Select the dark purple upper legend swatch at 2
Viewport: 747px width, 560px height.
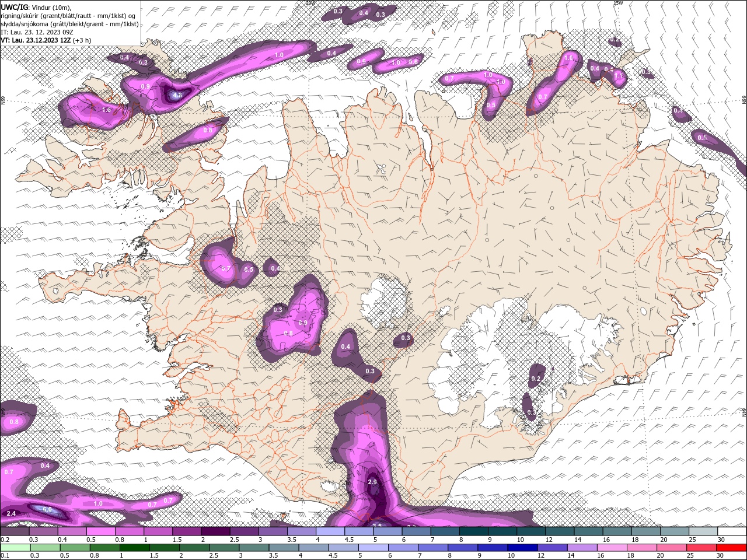coord(215,531)
